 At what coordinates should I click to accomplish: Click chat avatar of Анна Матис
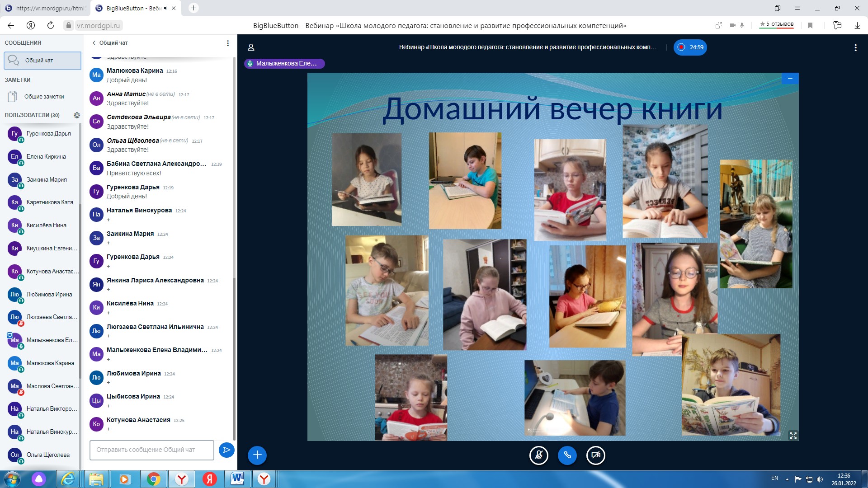coord(96,98)
